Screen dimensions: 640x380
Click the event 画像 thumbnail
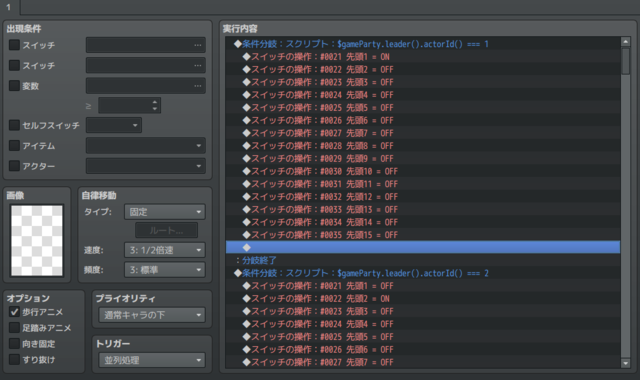37,241
